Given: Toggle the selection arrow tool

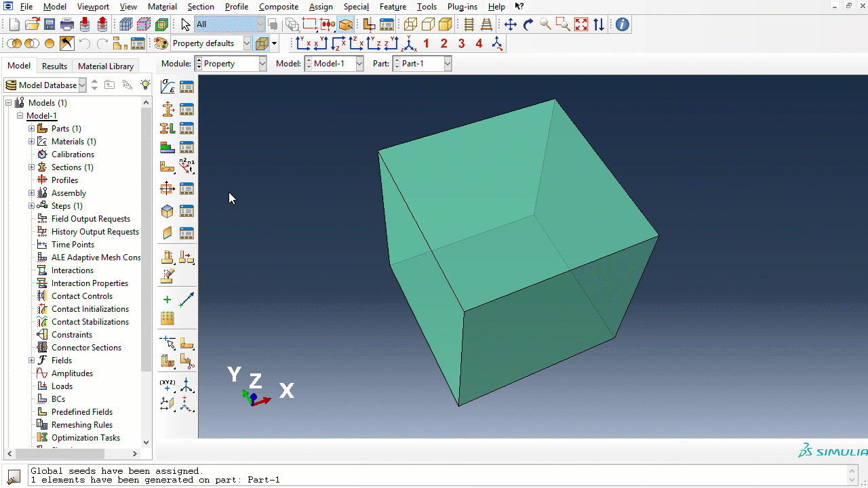Looking at the screenshot, I should pyautogui.click(x=186, y=24).
